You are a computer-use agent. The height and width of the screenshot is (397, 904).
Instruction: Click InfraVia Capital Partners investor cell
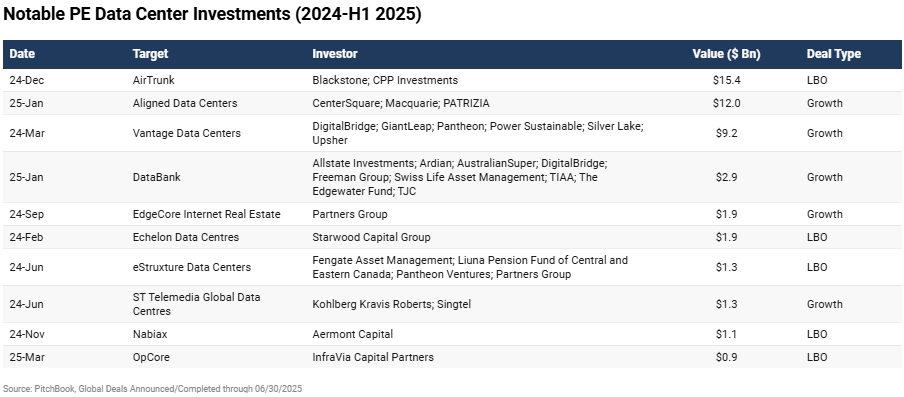[373, 357]
